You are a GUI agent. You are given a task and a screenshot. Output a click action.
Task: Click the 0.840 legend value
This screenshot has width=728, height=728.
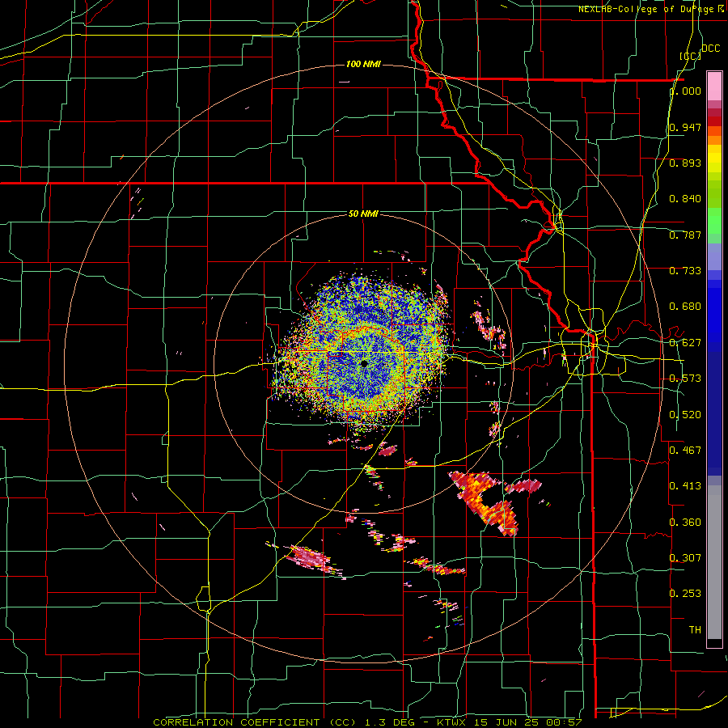coord(685,199)
